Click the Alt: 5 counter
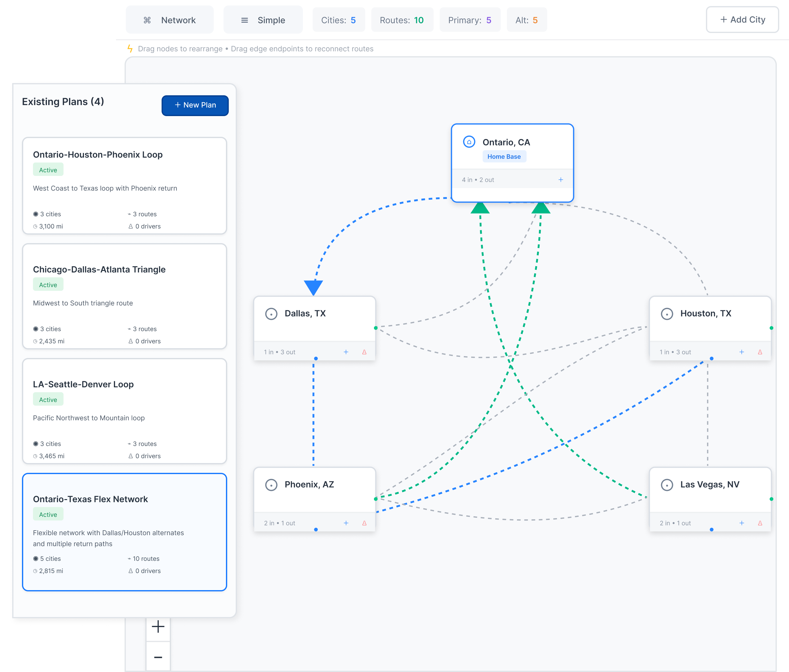The width and height of the screenshot is (789, 672). tap(527, 20)
